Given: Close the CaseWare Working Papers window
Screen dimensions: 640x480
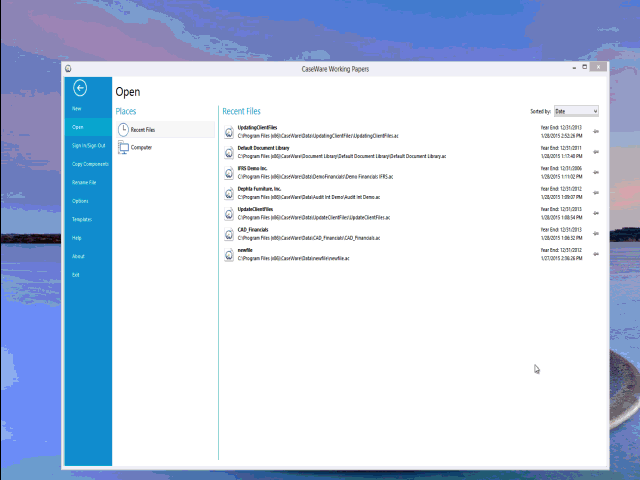Looking at the screenshot, I should tap(598, 67).
